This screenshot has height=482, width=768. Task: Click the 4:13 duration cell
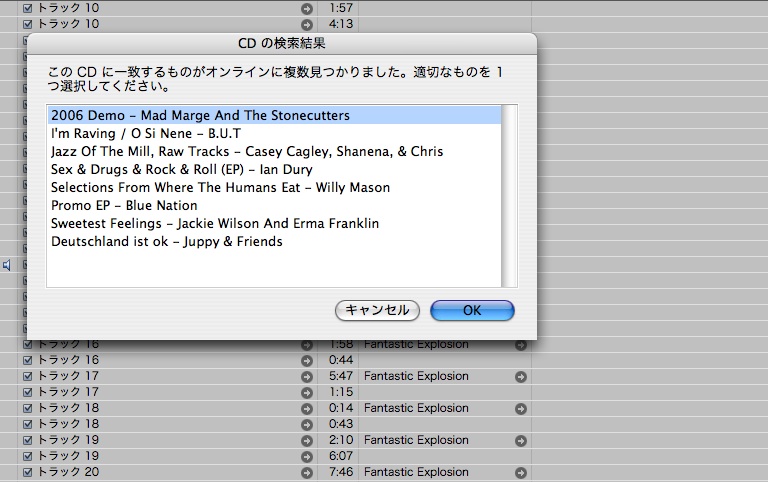click(x=341, y=24)
